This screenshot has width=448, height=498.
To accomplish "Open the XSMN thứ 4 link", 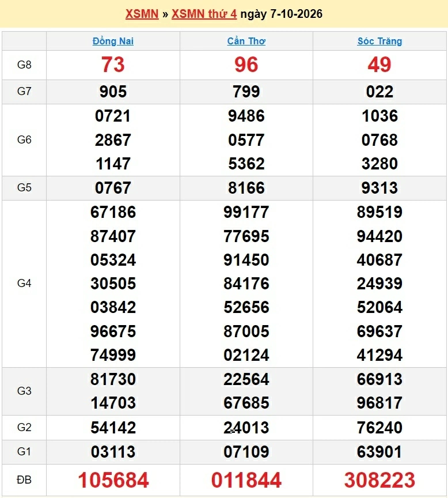I will click(204, 14).
